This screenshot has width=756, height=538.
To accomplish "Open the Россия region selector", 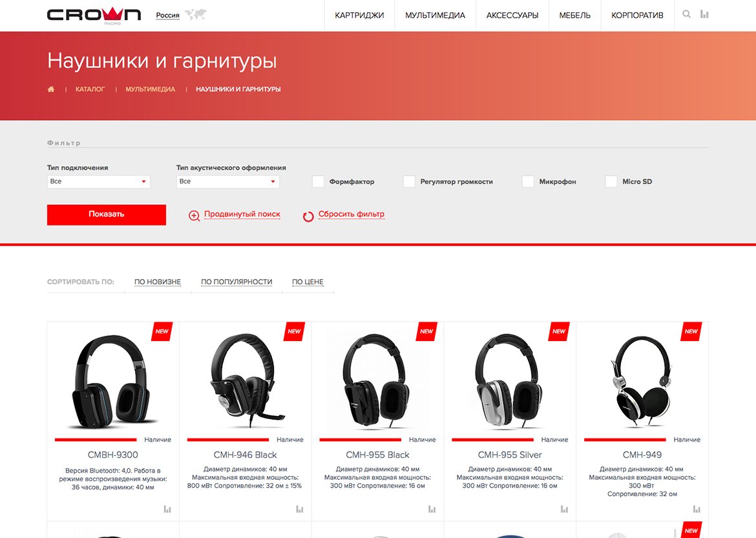I will pyautogui.click(x=168, y=16).
